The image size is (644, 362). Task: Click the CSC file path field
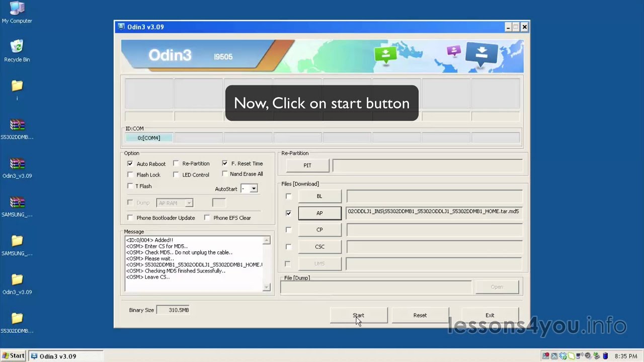(x=434, y=247)
